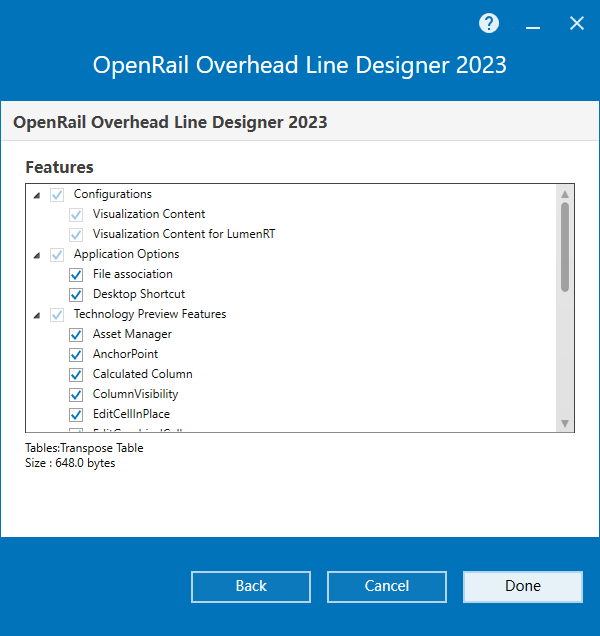Toggle the Technology Preview Features checkbox
600x636 pixels.
(57, 315)
